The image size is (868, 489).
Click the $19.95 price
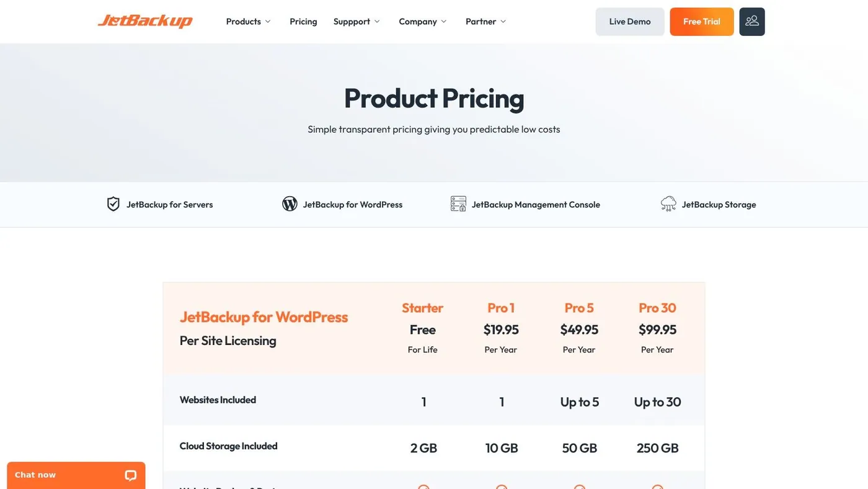click(501, 330)
